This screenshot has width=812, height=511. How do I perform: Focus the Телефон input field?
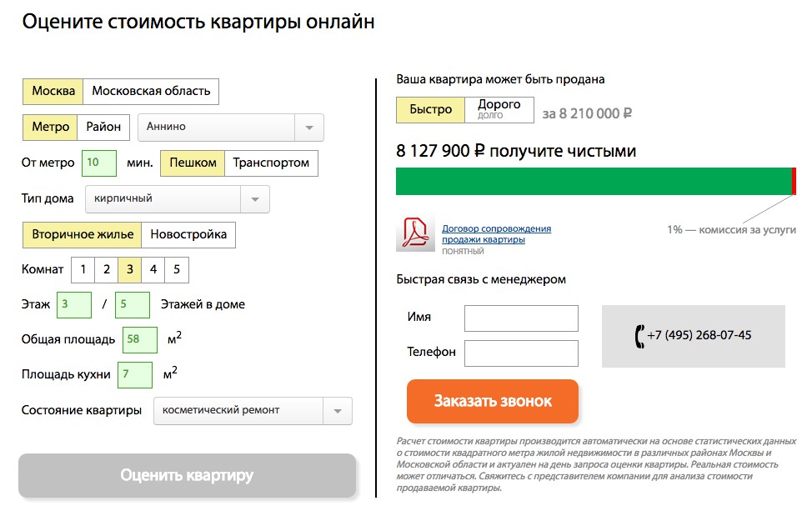click(521, 353)
